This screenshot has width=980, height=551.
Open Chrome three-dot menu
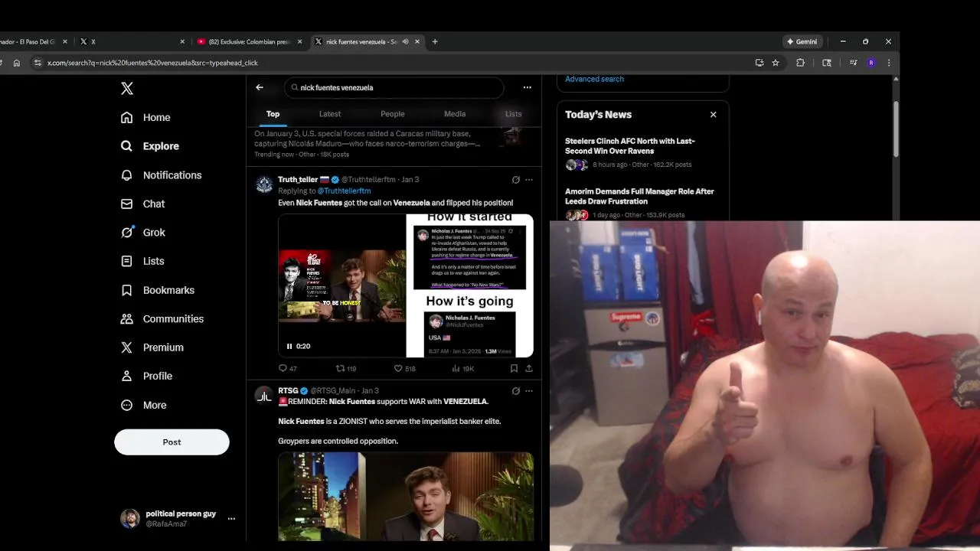(x=889, y=63)
